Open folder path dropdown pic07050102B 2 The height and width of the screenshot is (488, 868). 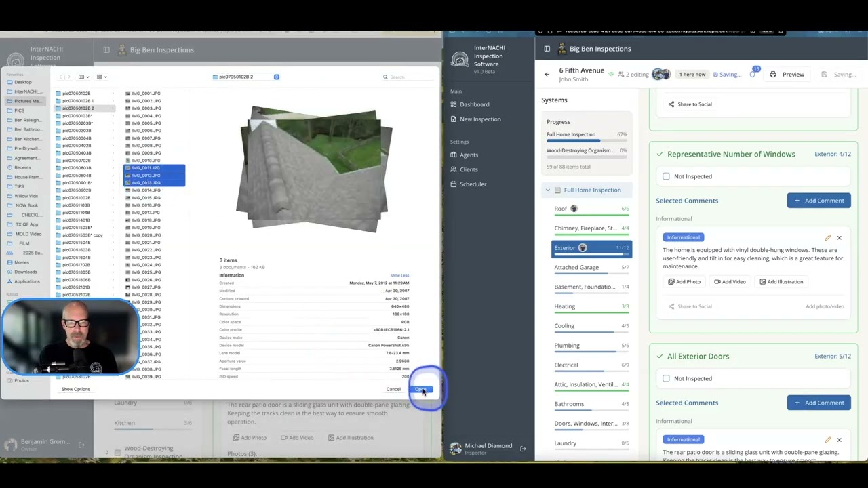245,77
